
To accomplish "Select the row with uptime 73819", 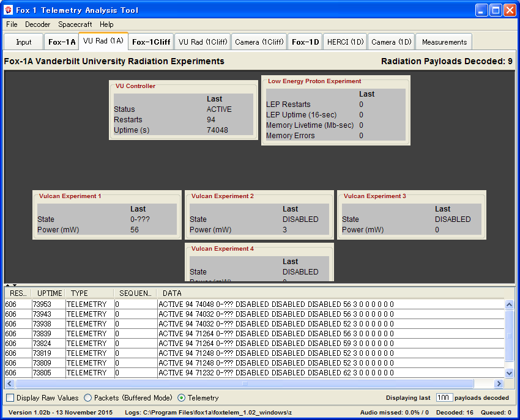I will pyautogui.click(x=254, y=353).
